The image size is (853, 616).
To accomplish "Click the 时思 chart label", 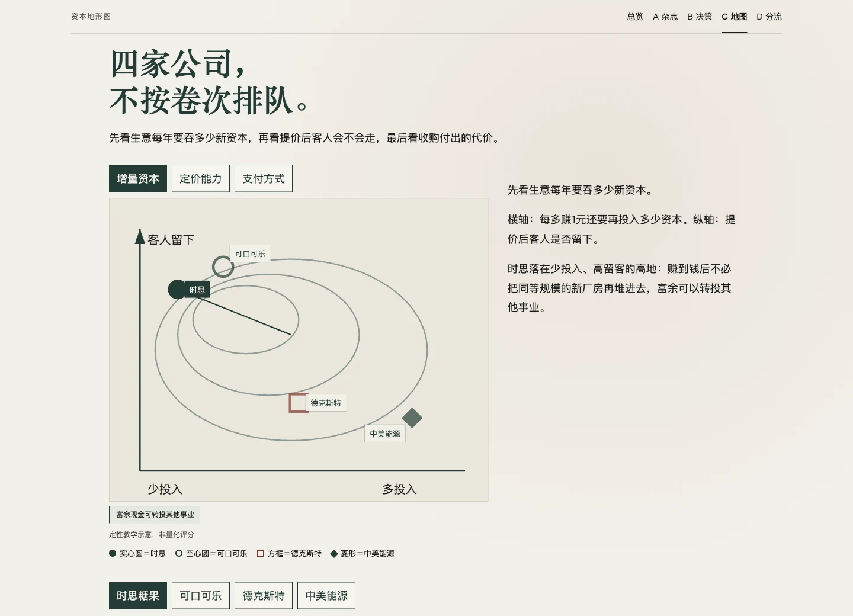I will (197, 290).
